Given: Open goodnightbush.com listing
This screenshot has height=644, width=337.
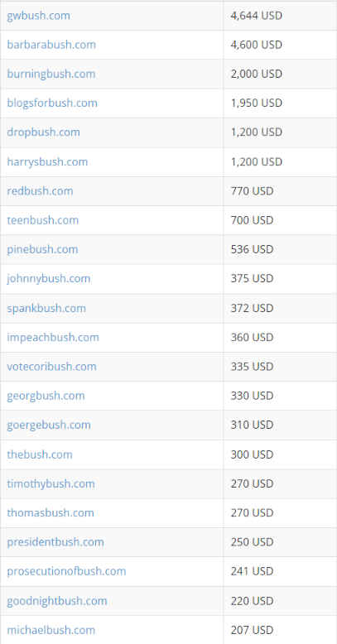Looking at the screenshot, I should pos(57,601).
